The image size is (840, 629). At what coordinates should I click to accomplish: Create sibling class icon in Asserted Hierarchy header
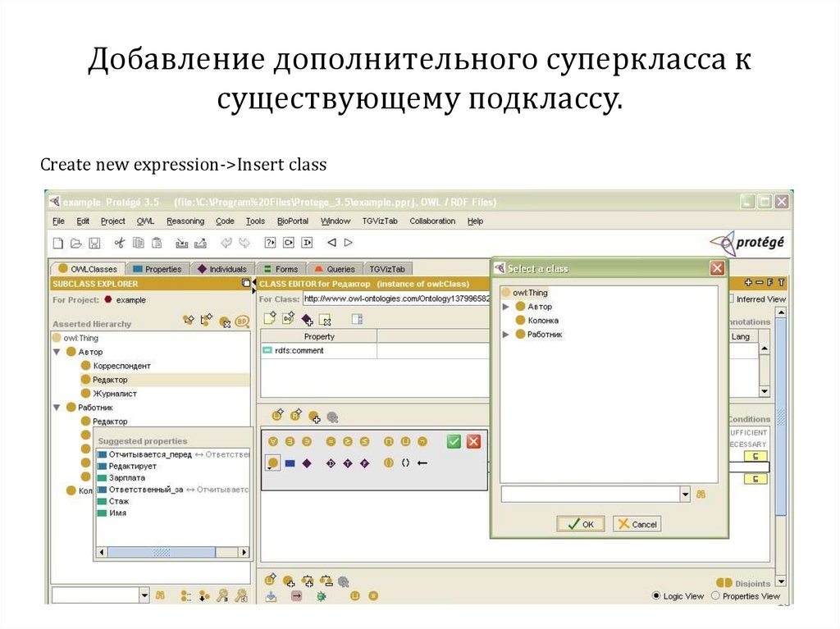click(x=206, y=321)
